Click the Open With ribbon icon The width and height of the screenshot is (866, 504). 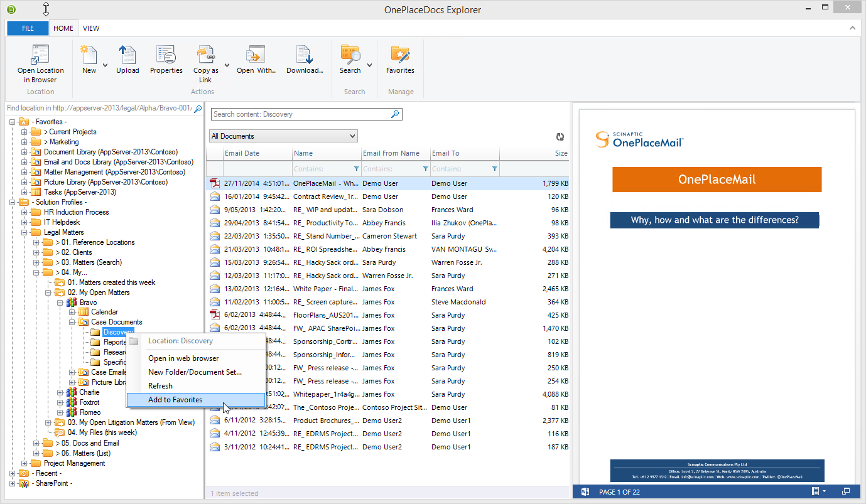tap(256, 55)
